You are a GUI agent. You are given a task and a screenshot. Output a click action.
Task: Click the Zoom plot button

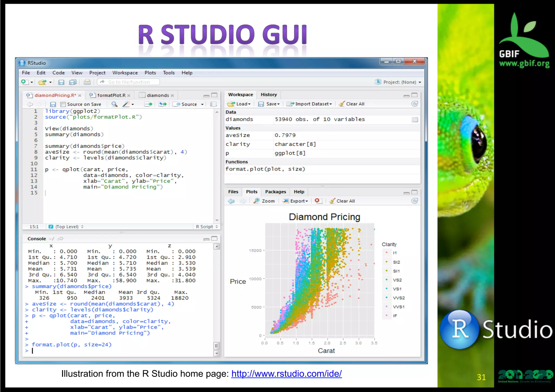click(x=264, y=201)
